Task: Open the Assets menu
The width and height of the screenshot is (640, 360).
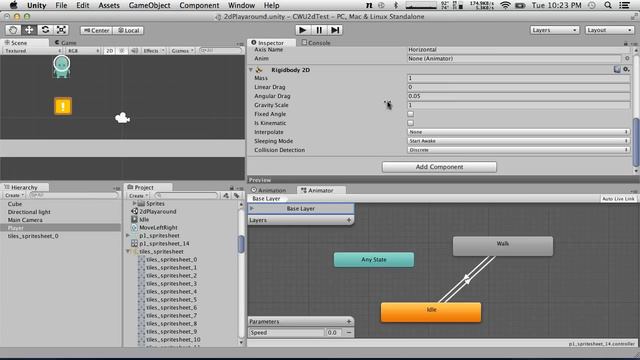Action: [109, 5]
